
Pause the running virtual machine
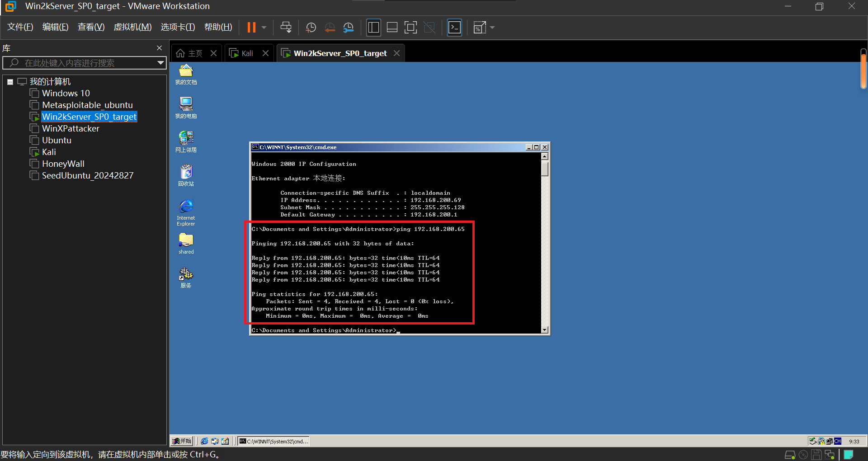tap(251, 28)
